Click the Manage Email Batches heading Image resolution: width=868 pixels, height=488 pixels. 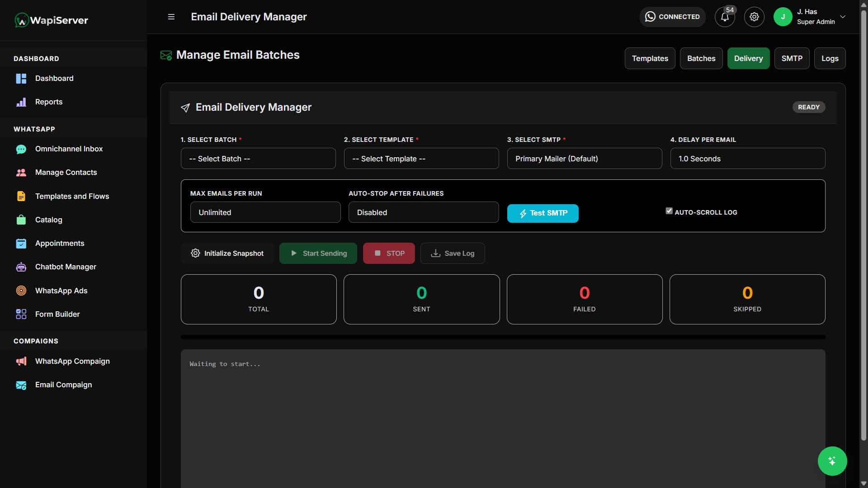238,55
